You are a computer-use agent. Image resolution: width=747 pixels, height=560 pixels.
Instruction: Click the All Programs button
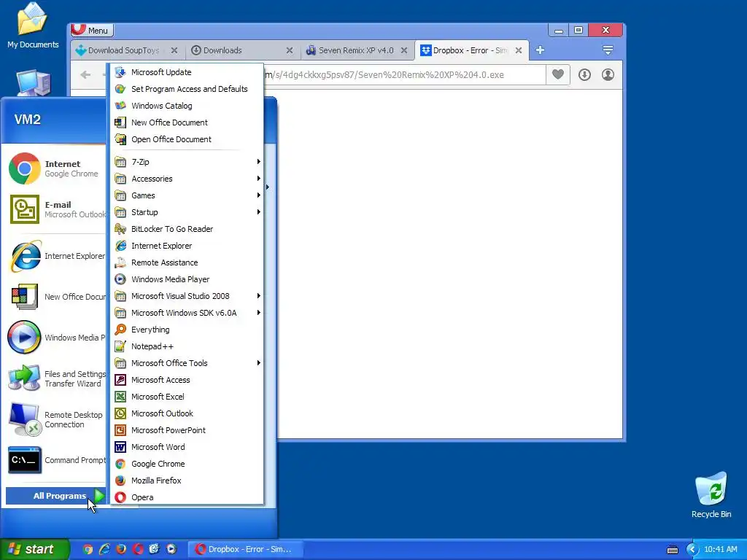[x=55, y=496]
